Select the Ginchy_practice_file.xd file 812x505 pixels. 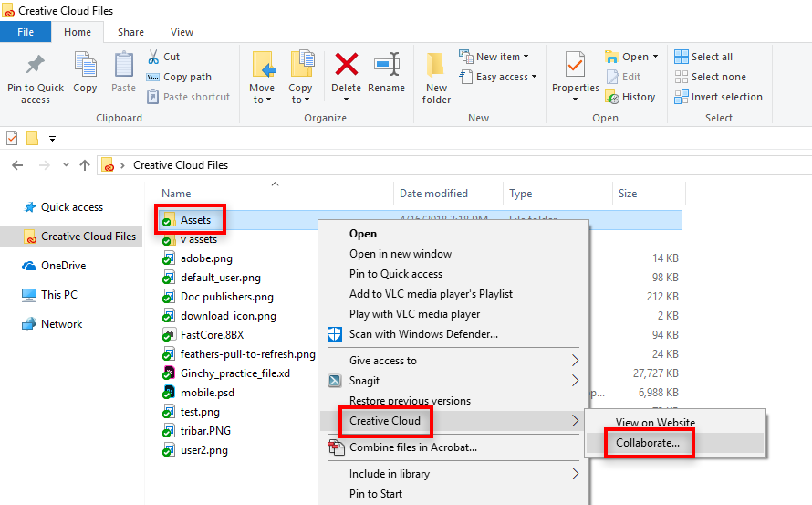click(x=235, y=373)
